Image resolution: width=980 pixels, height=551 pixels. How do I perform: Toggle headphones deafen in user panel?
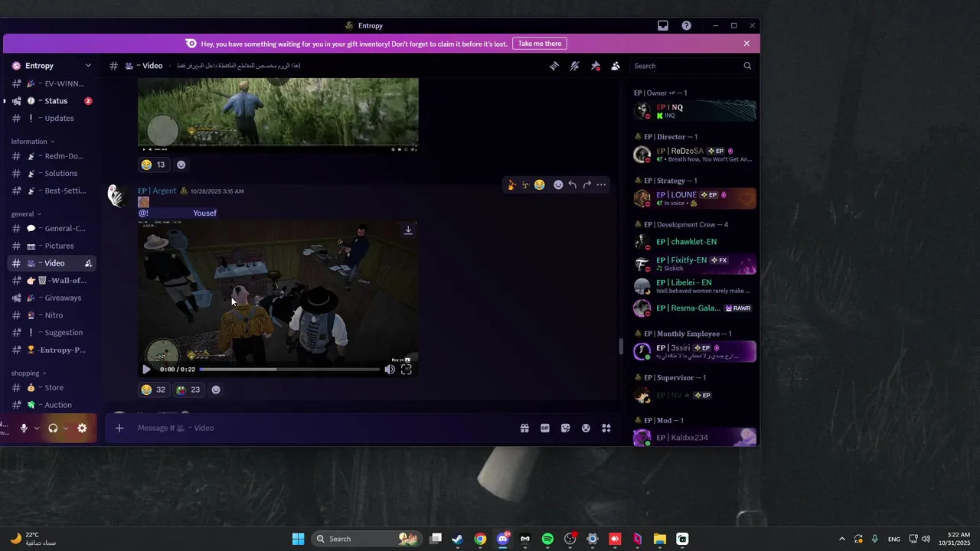coord(53,429)
